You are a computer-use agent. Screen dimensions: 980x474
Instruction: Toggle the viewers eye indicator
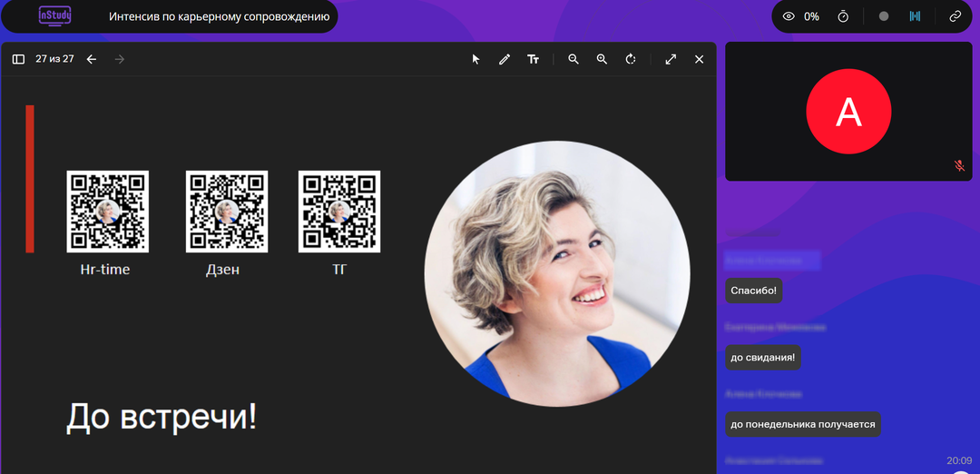789,16
